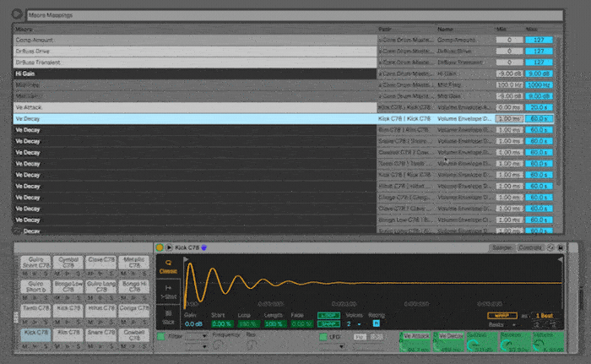
Task: Toggle the Kick C78 device activator
Action: click(160, 247)
